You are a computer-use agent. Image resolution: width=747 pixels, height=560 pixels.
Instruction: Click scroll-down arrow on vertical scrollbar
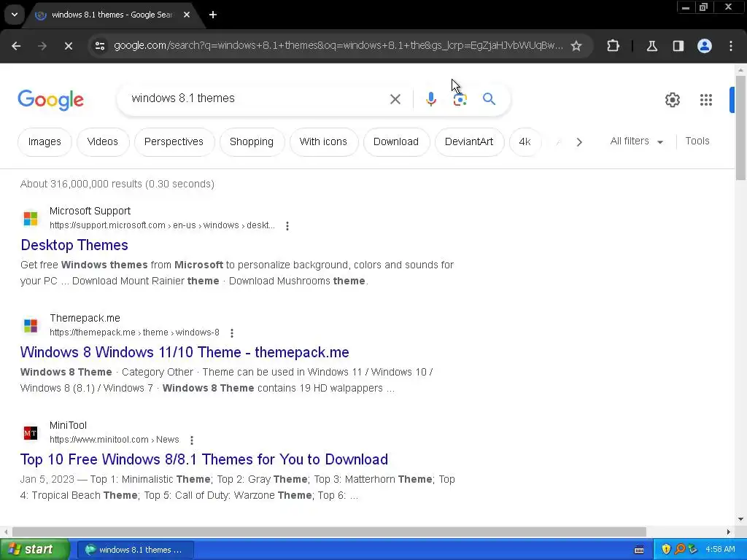point(740,519)
